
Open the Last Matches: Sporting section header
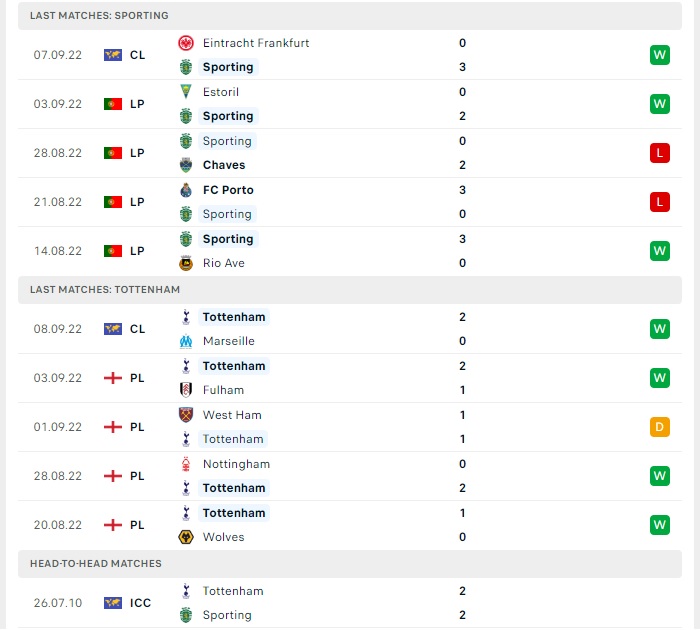tap(350, 16)
